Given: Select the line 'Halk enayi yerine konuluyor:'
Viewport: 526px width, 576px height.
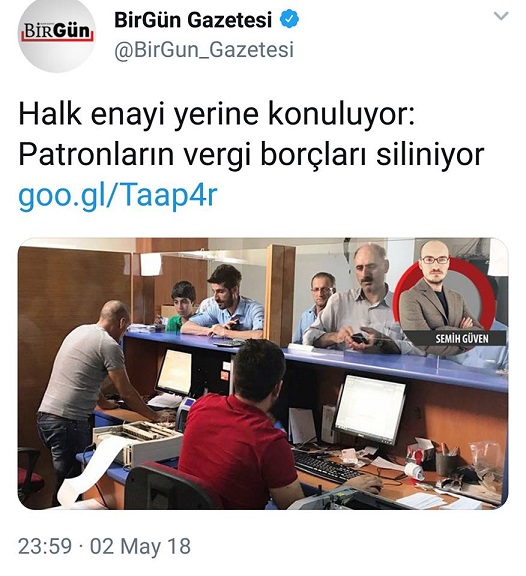Looking at the screenshot, I should [x=216, y=115].
